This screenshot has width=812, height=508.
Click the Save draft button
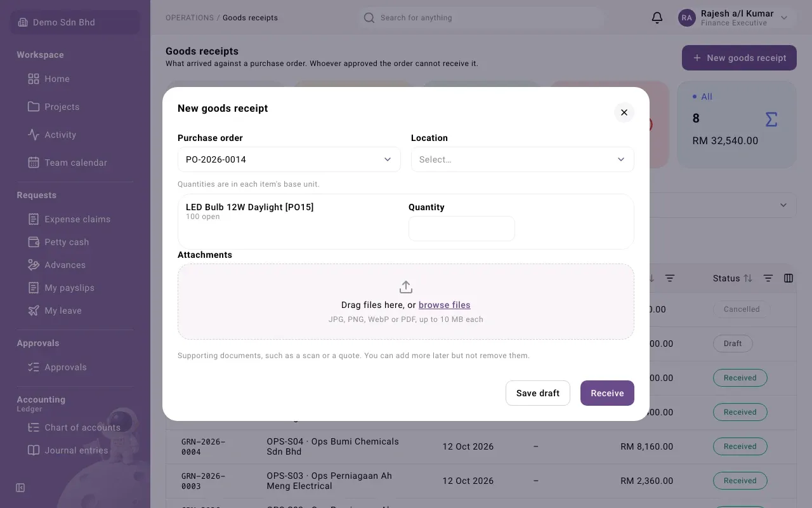click(538, 393)
